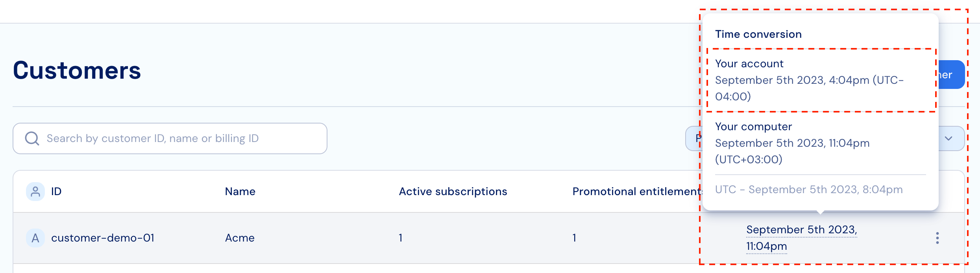Click the ID column header
Image resolution: width=980 pixels, height=273 pixels.
point(56,192)
